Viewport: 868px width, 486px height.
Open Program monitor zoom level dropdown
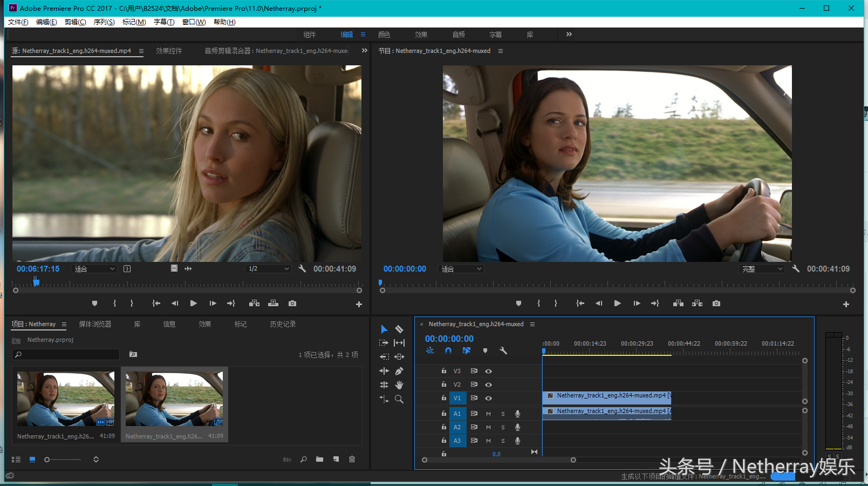(x=461, y=268)
